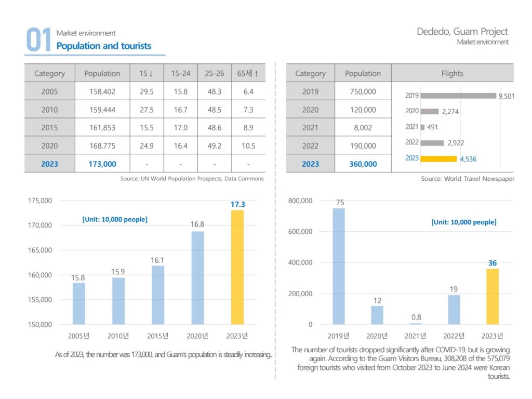Screen dimensions: 532x399
Task: Click the 15-24 age column header
Action: [181, 73]
